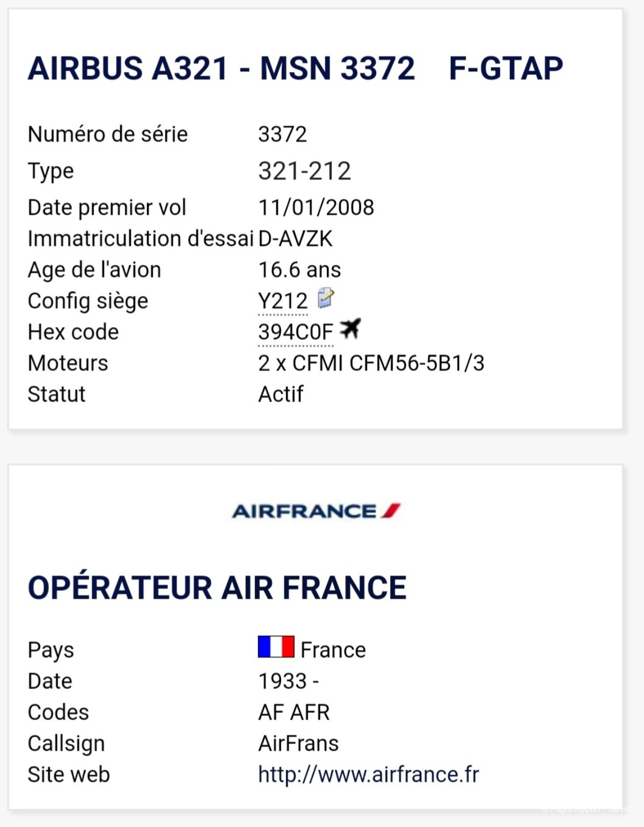The height and width of the screenshot is (827, 644).
Task: Click the CFM56-5B1/3 engines value
Action: point(371,363)
